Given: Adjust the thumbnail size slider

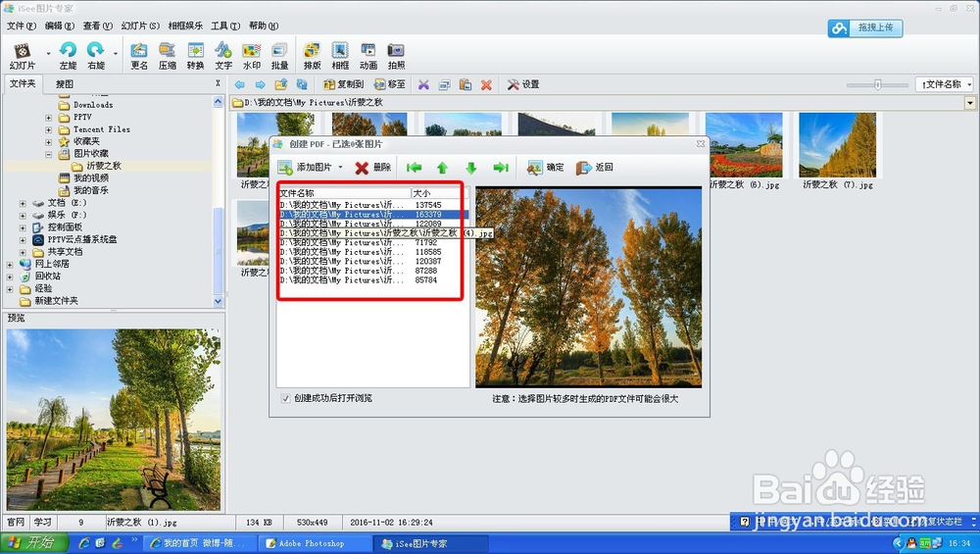Looking at the screenshot, I should [877, 84].
